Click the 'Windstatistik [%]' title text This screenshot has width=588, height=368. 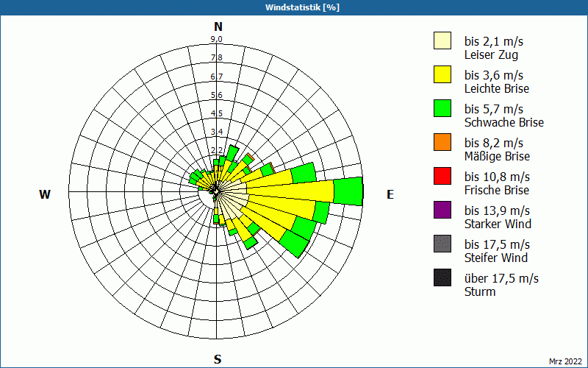tap(302, 7)
